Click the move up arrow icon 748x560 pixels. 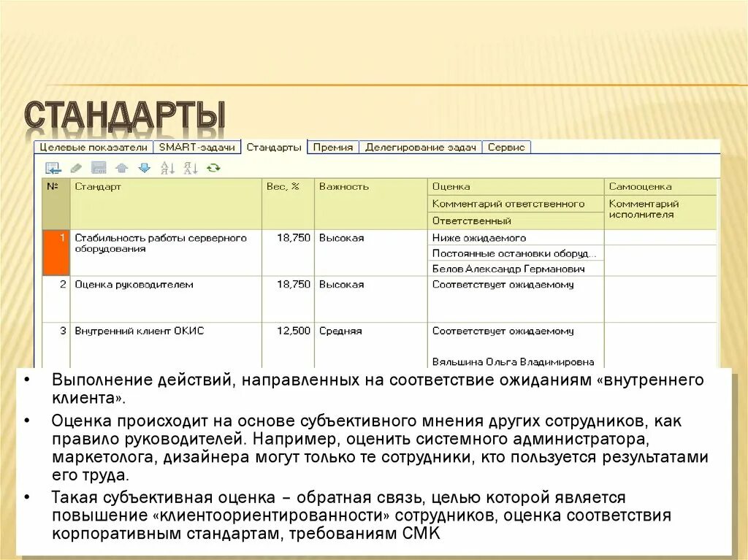pyautogui.click(x=122, y=168)
